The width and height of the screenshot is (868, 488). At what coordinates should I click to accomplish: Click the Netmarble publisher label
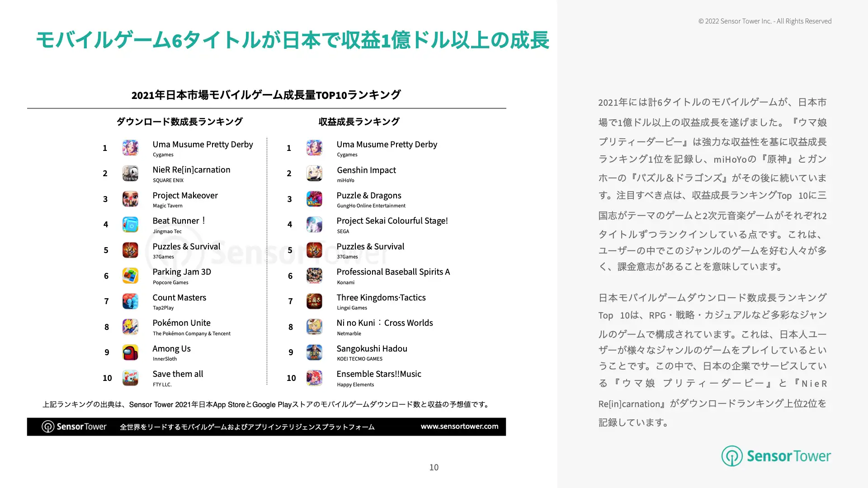click(x=349, y=333)
